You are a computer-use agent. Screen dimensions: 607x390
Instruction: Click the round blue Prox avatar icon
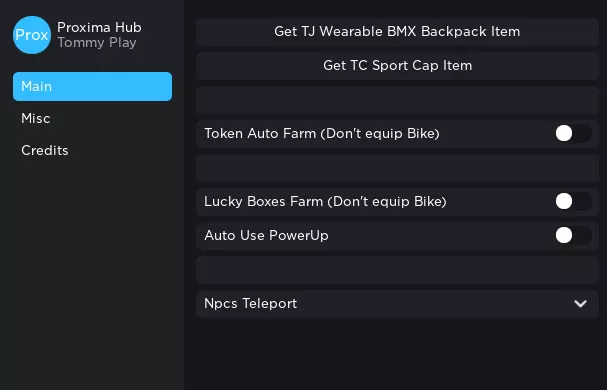32,35
